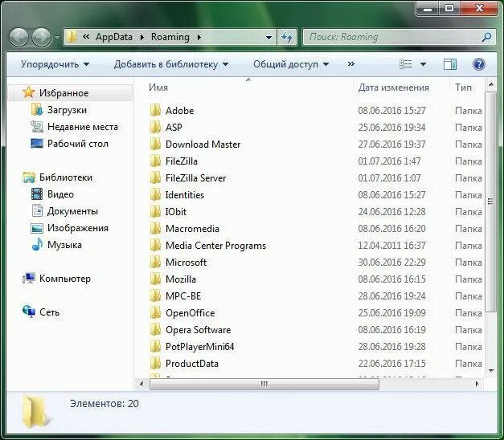Open the Добавить в библиотеку menu

click(x=171, y=64)
